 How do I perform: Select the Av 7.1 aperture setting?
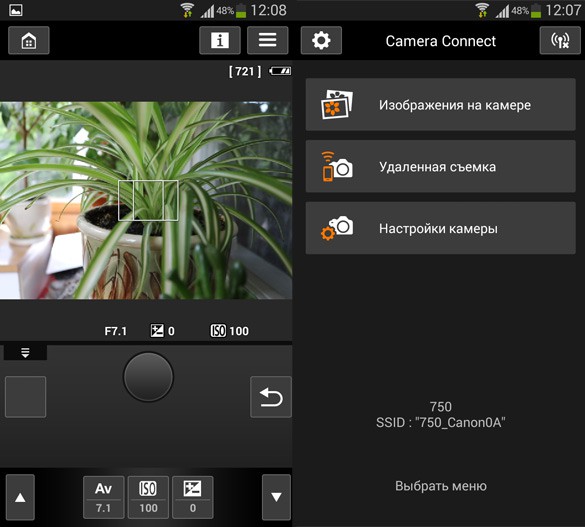tap(103, 497)
